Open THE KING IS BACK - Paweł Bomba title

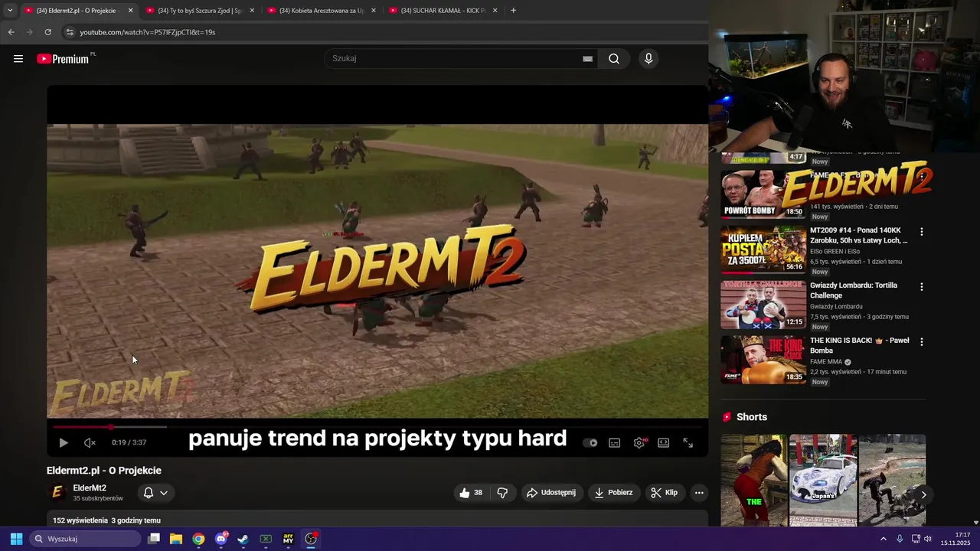tap(859, 345)
